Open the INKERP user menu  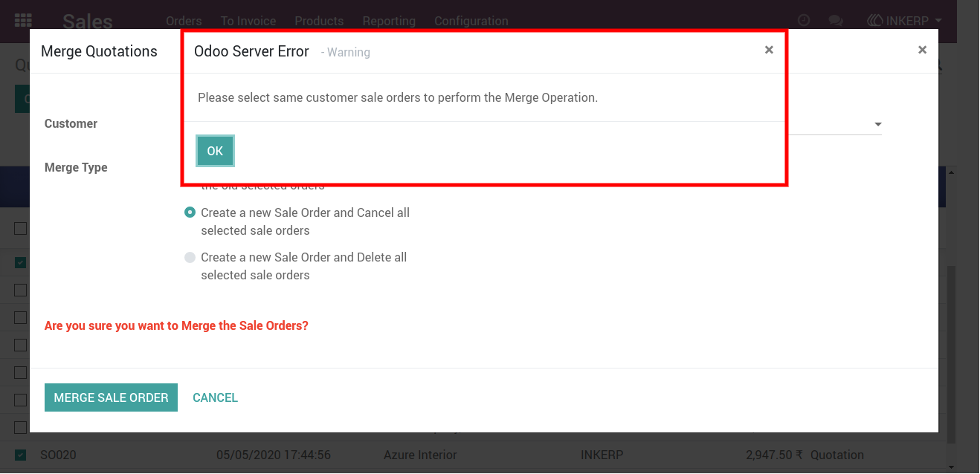905,21
